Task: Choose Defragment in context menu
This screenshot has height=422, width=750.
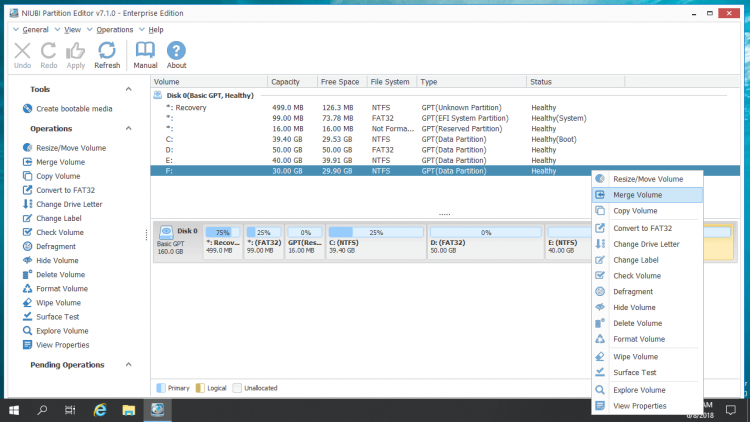Action: pyautogui.click(x=647, y=291)
